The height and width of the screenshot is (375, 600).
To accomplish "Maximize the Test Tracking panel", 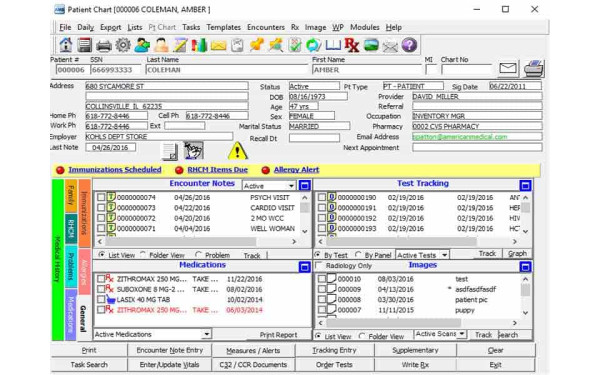I will [x=525, y=186].
